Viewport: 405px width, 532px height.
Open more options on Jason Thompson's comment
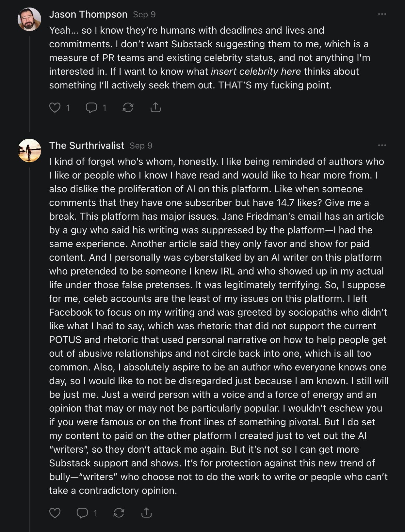click(x=382, y=14)
